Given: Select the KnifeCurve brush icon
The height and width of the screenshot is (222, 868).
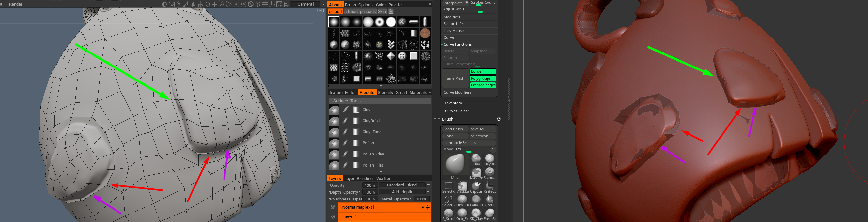Looking at the screenshot, I should 489,187.
